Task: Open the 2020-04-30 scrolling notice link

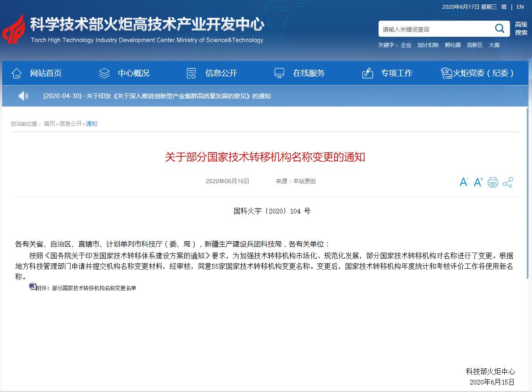Action: coord(157,96)
